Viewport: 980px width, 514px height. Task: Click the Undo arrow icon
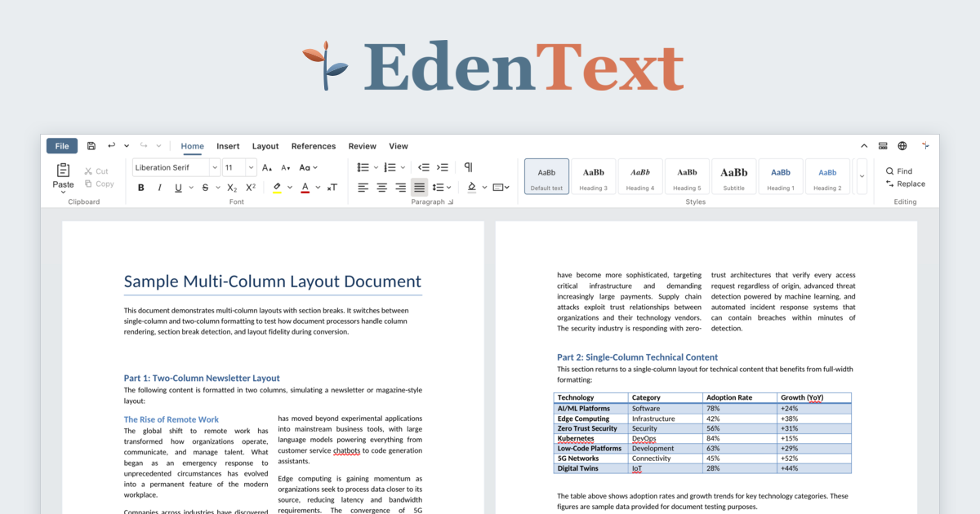[x=112, y=146]
